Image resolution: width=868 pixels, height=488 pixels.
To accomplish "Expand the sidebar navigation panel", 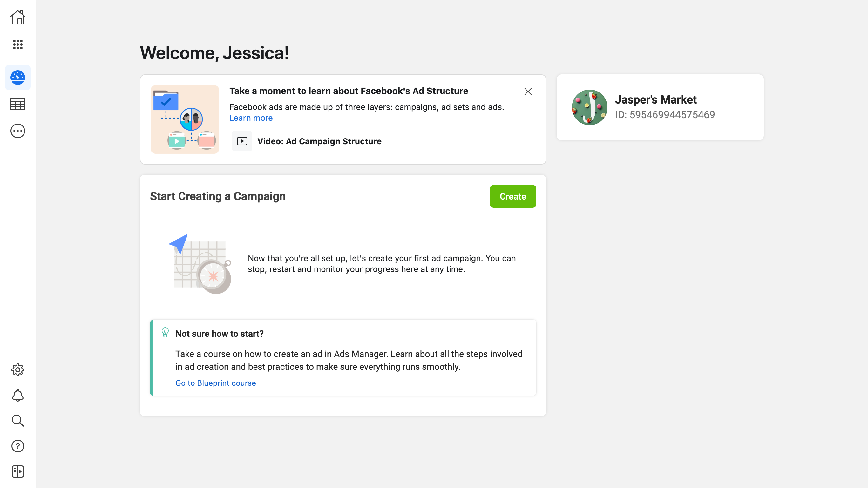I will click(17, 471).
